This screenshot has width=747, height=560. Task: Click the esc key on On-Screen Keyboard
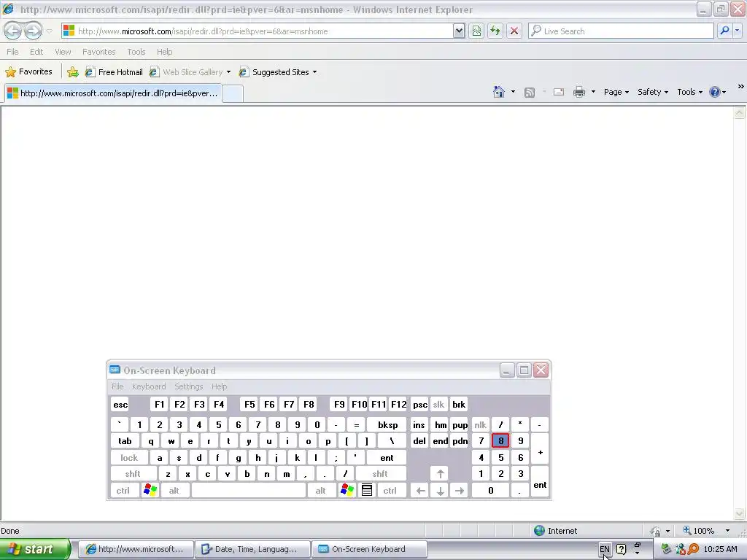120,404
